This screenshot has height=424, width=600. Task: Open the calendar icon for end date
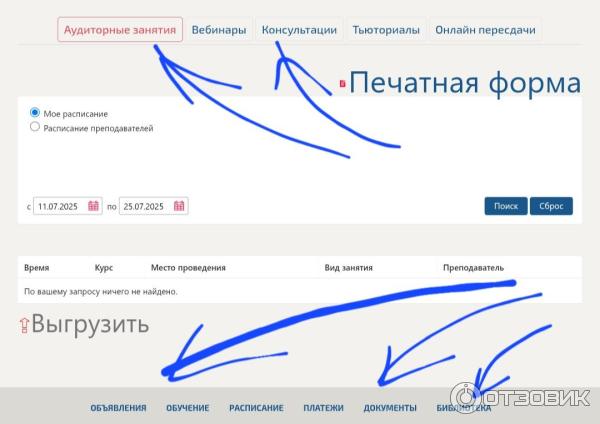[x=179, y=206]
